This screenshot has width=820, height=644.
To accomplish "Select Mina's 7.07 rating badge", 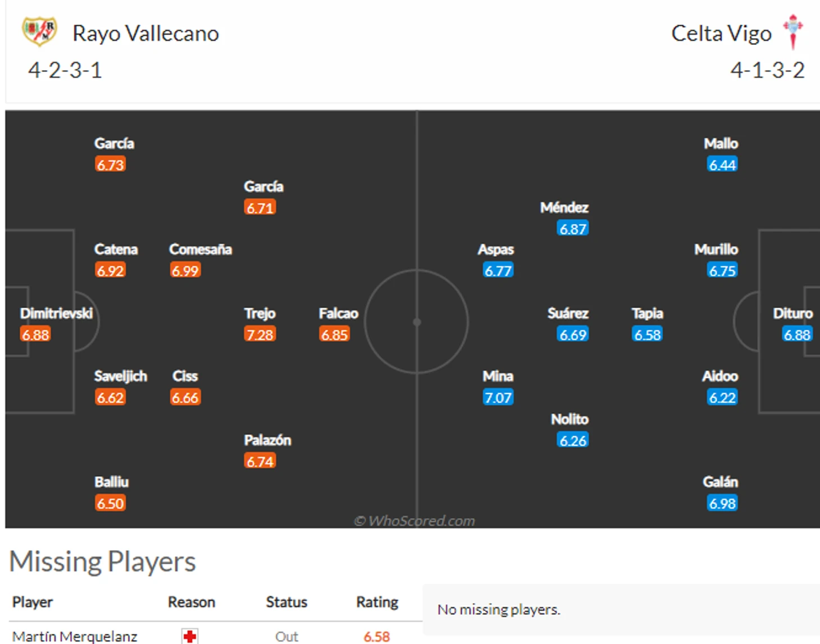I will click(x=498, y=398).
